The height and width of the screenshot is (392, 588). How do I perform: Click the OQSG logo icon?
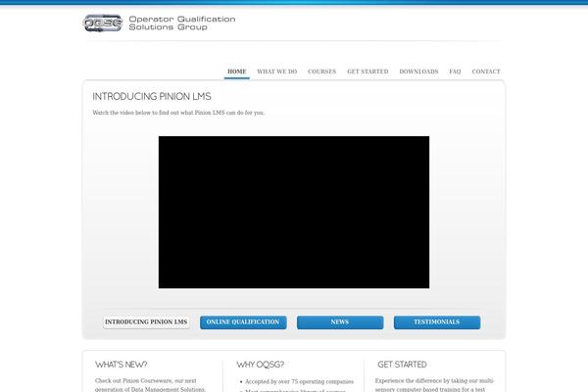[103, 24]
